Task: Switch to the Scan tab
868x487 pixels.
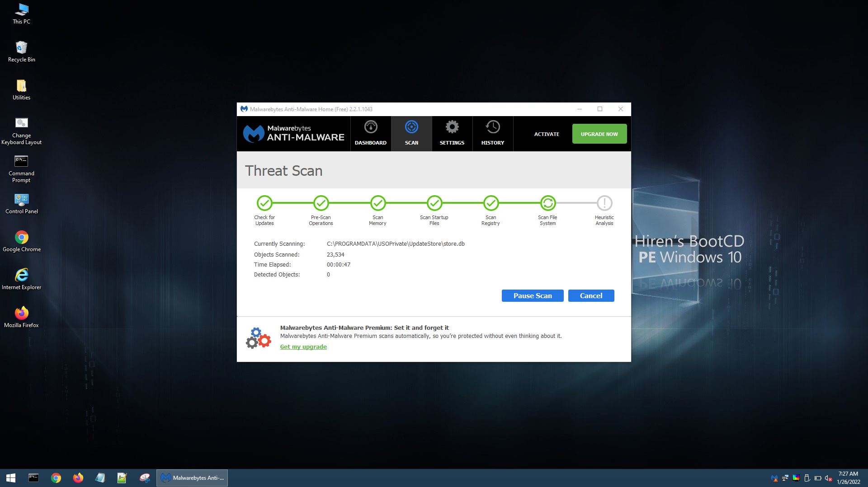Action: (411, 134)
